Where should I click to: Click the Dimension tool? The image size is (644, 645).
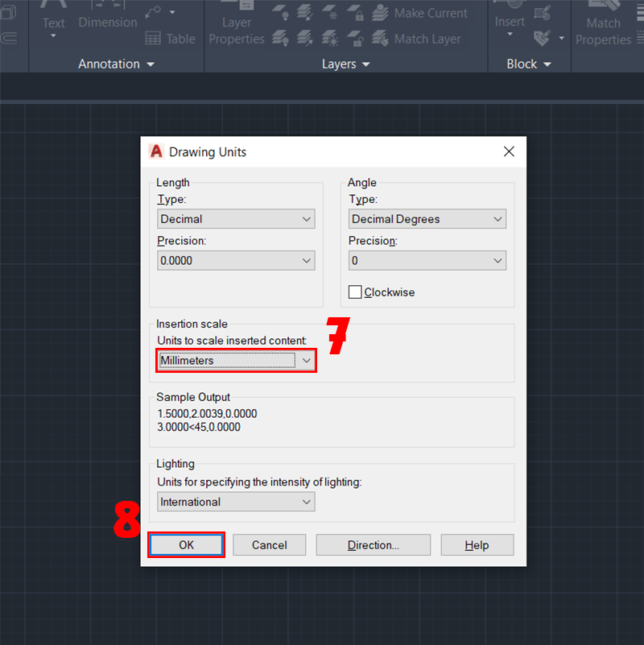click(x=107, y=23)
